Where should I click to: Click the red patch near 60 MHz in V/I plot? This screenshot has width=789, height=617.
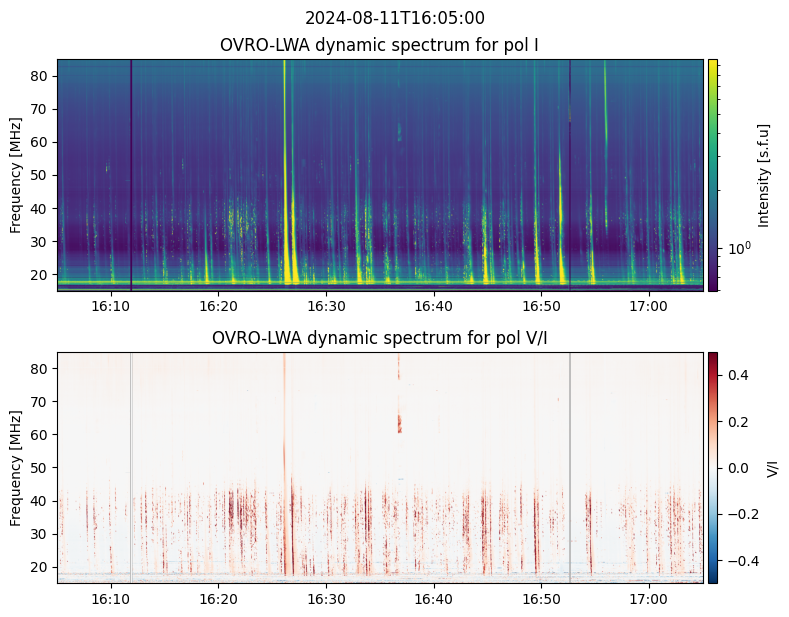tap(399, 424)
